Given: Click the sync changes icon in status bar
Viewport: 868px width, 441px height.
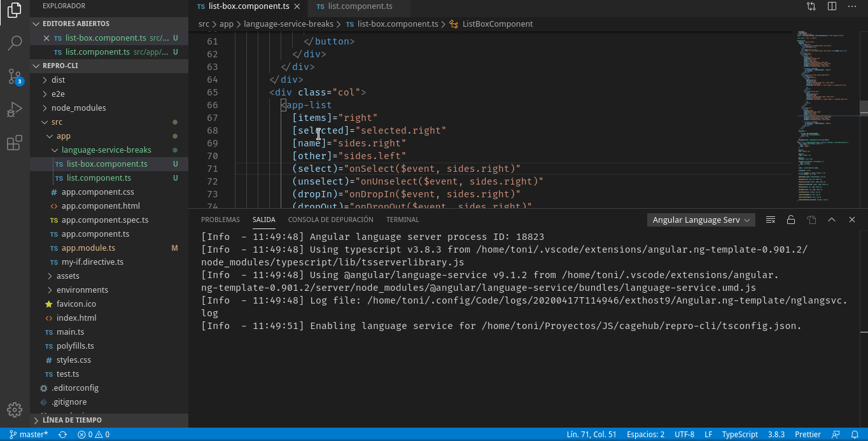Looking at the screenshot, I should [62, 435].
